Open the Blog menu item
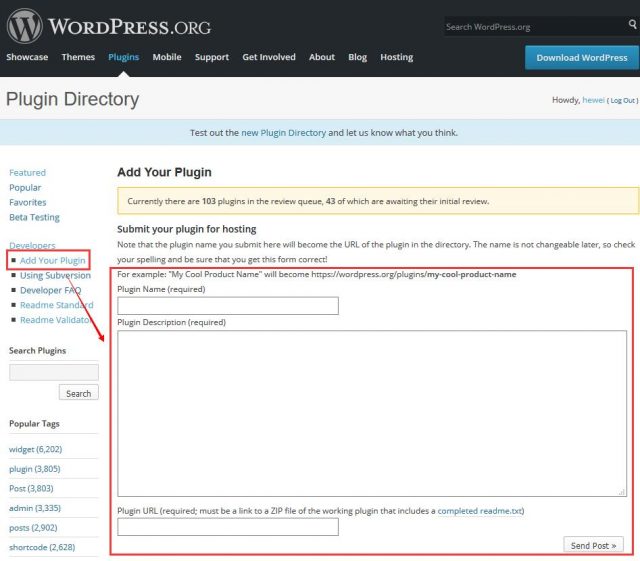This screenshot has width=640, height=561. click(358, 57)
